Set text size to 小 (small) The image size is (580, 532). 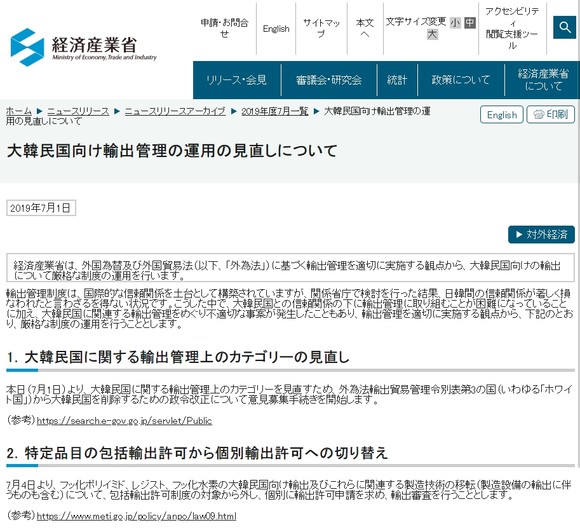pyautogui.click(x=455, y=23)
